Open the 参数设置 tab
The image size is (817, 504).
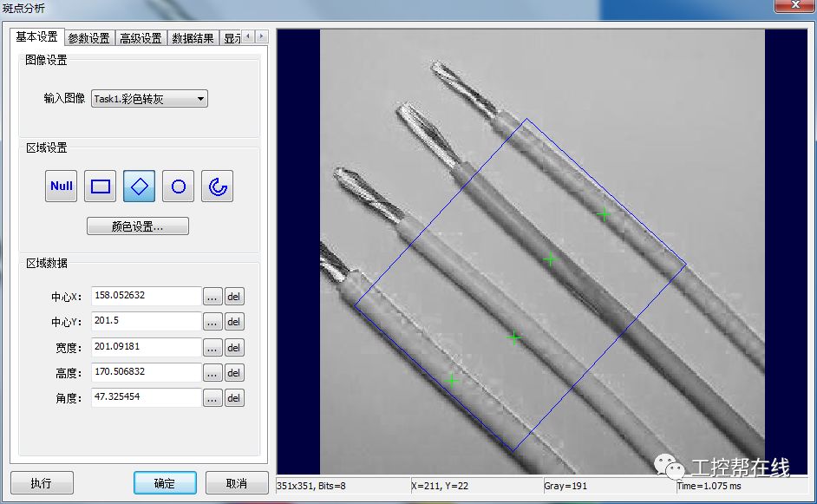pyautogui.click(x=89, y=38)
